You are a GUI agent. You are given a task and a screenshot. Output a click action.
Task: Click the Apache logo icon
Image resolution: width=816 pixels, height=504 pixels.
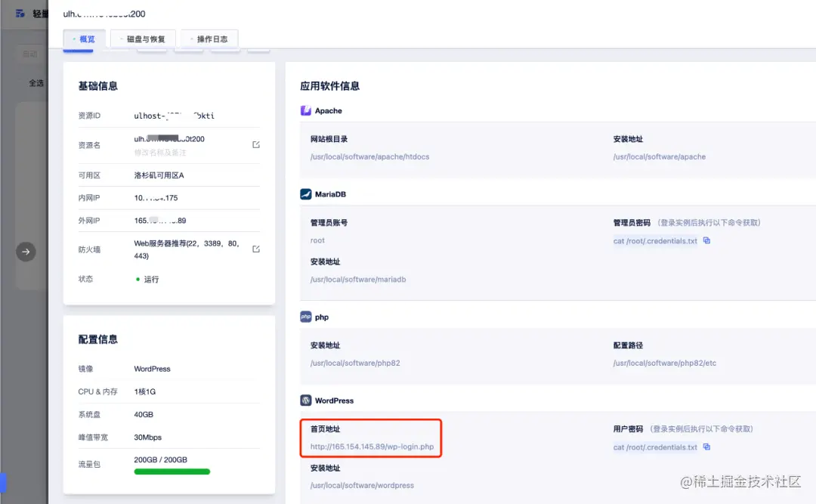coord(306,110)
